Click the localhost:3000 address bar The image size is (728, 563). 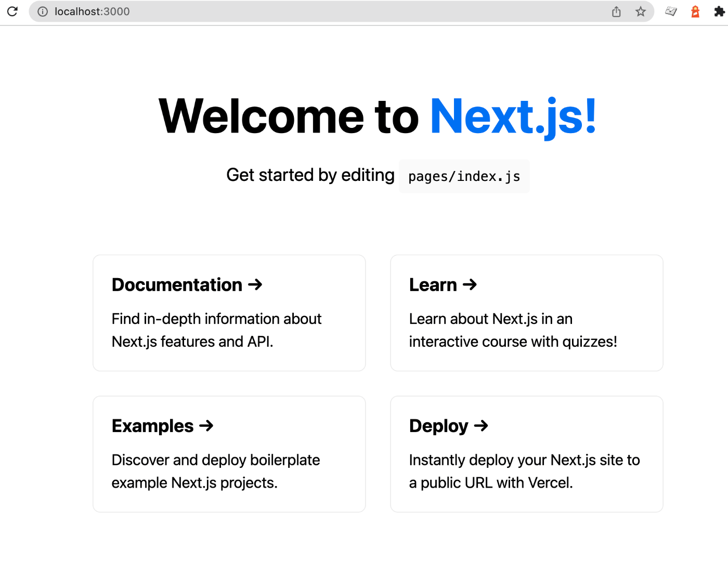pos(341,11)
